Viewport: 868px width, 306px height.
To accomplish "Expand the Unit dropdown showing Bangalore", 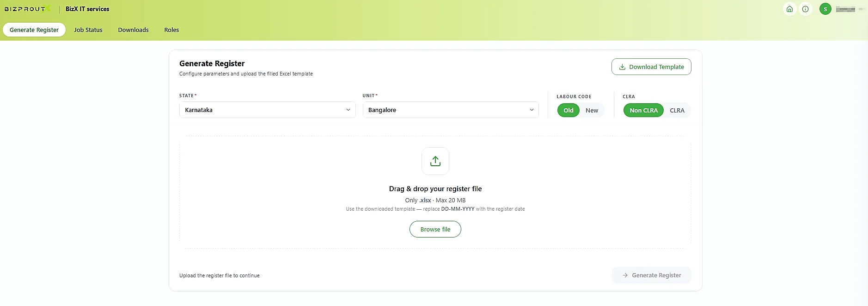I will [451, 110].
